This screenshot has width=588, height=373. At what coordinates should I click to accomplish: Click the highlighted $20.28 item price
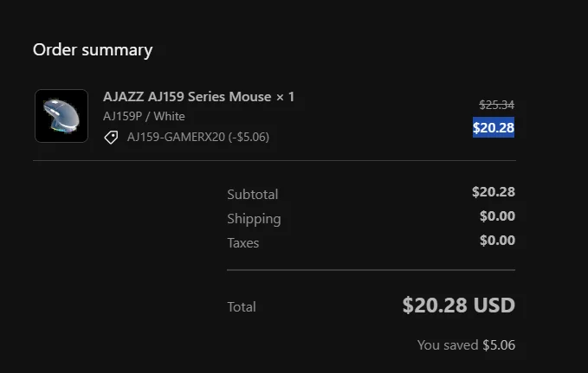coord(494,128)
